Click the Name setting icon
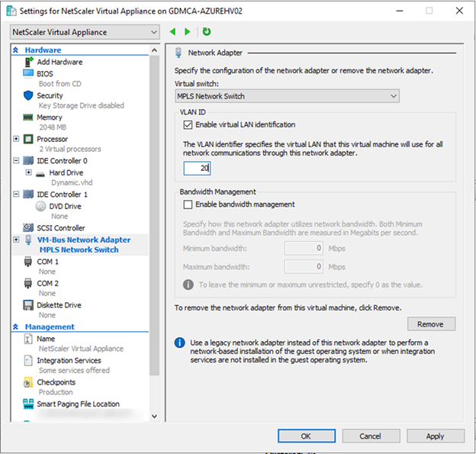 coord(28,339)
